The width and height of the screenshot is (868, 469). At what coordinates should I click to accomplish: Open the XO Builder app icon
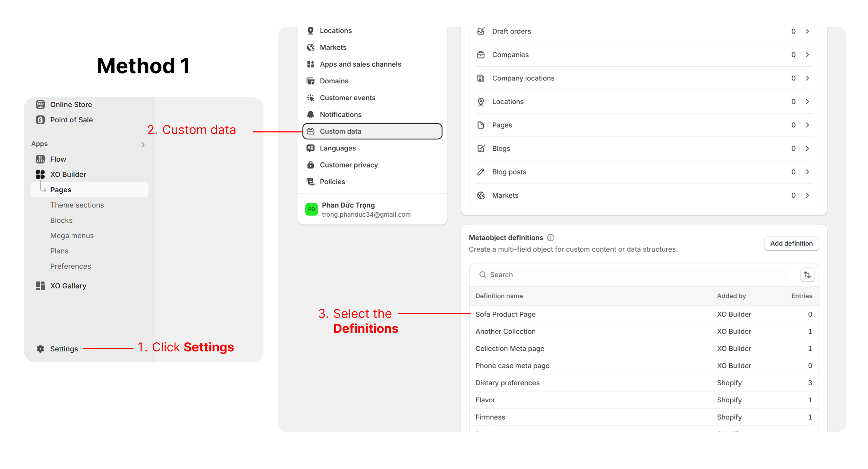[40, 174]
